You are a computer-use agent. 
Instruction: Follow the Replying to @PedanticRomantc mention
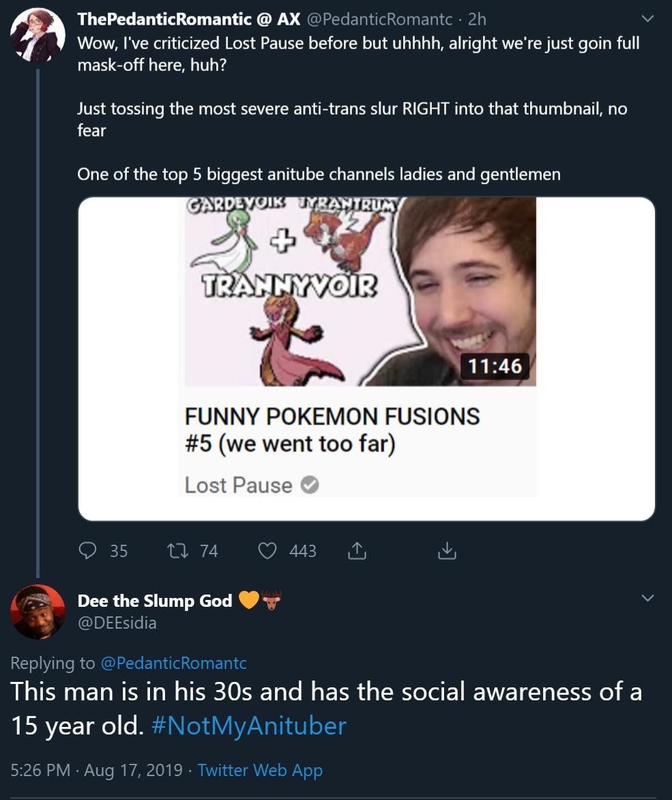173,662
